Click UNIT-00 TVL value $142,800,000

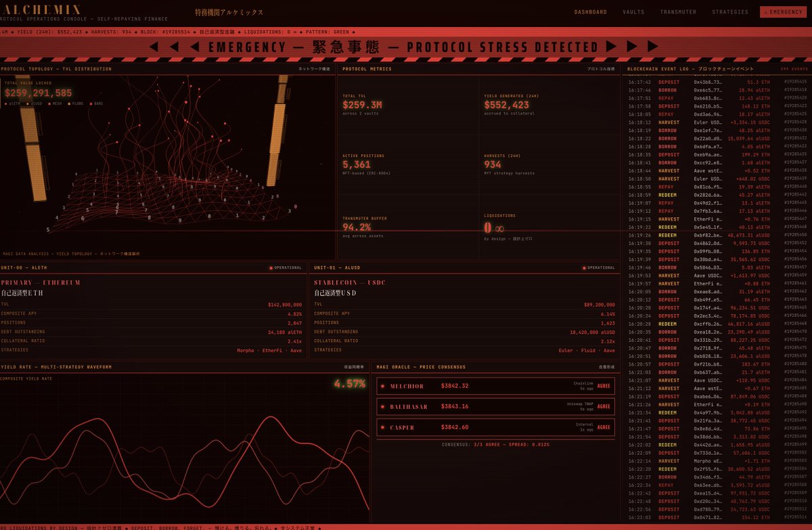click(x=284, y=305)
